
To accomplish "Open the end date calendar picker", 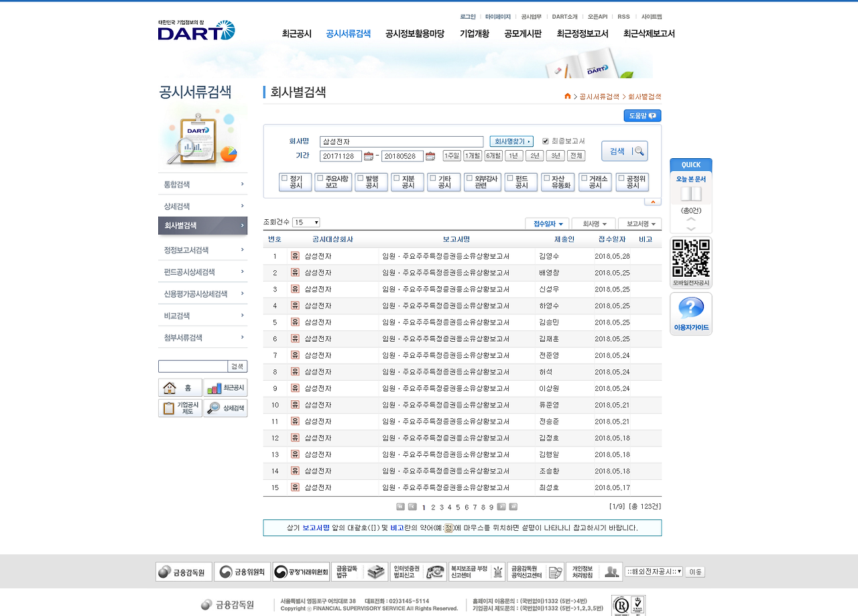I will [430, 156].
